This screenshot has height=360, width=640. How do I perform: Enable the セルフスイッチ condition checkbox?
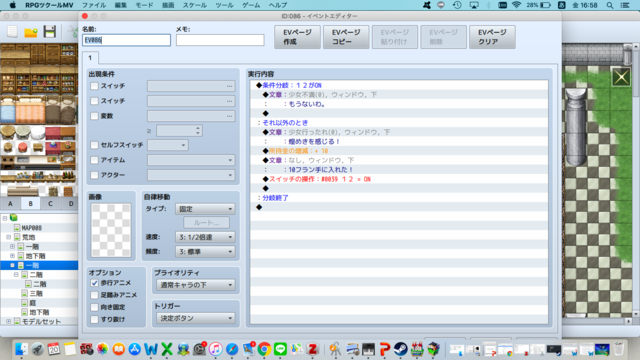[x=95, y=145]
